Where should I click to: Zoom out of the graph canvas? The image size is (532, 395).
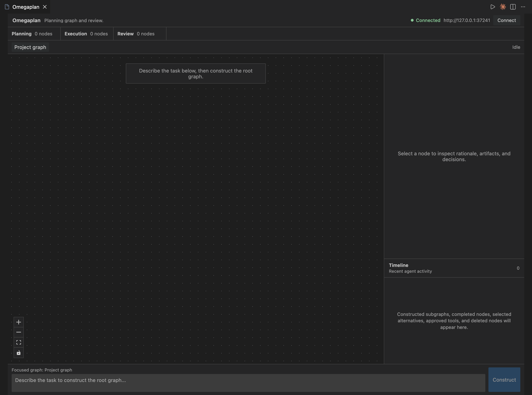[19, 332]
